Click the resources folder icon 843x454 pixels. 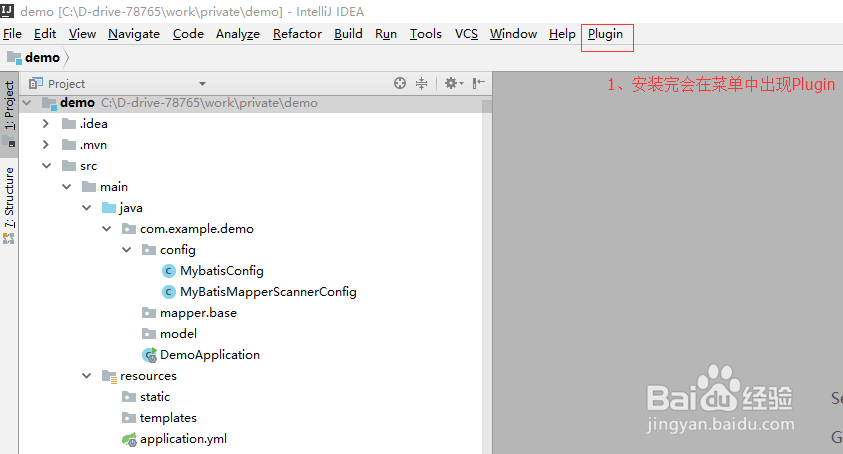pos(109,376)
